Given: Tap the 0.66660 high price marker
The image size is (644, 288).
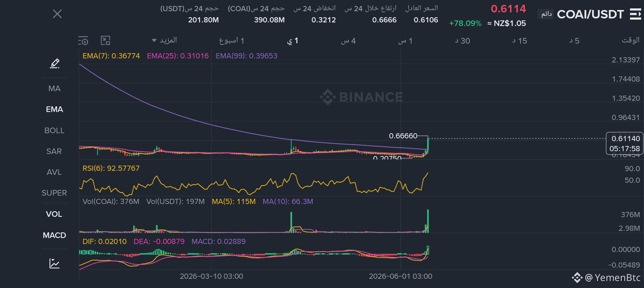Looking at the screenshot, I should click(403, 136).
